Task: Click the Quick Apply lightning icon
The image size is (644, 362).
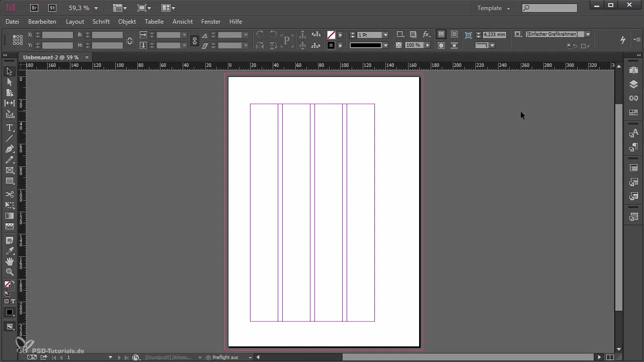Action: click(x=623, y=39)
